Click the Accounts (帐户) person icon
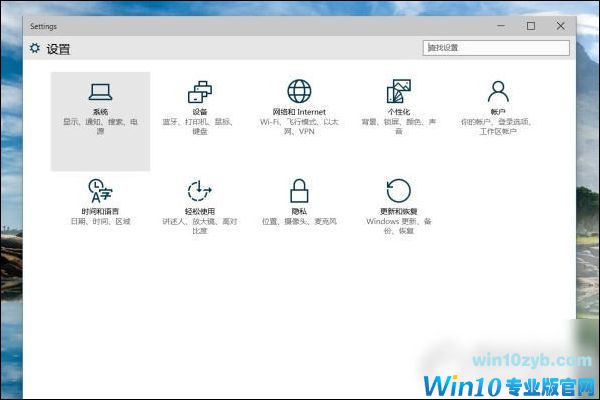The height and width of the screenshot is (400, 600). tap(497, 93)
